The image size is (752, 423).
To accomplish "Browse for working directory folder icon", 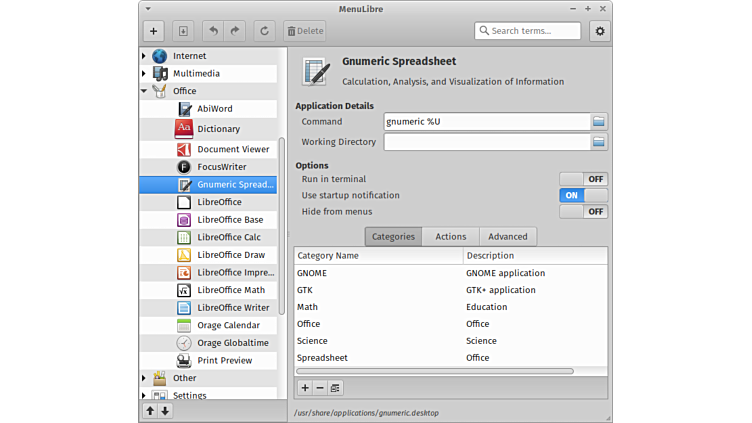I will coord(598,142).
